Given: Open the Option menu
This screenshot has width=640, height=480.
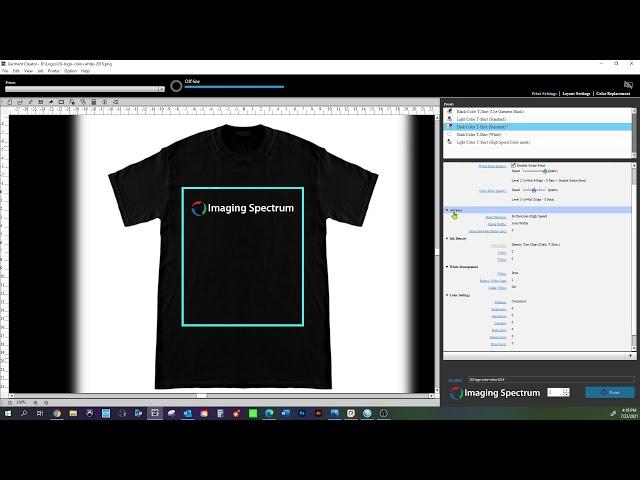Looking at the screenshot, I should [x=70, y=71].
